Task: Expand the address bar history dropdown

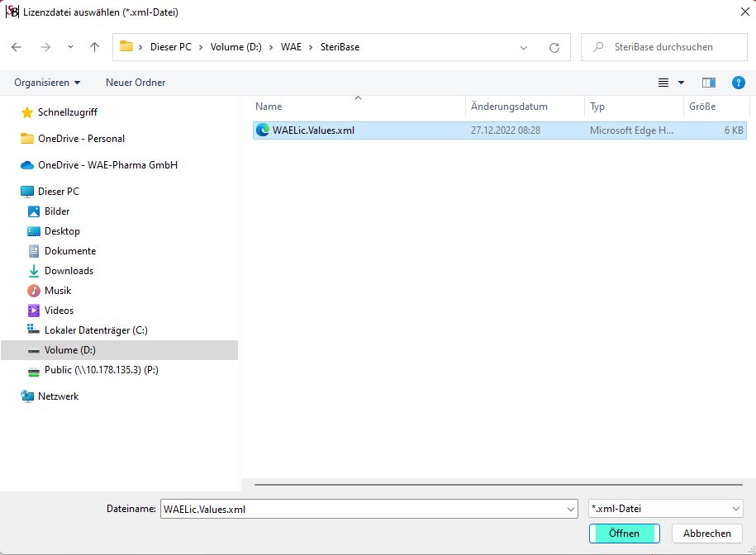Action: 524,48
